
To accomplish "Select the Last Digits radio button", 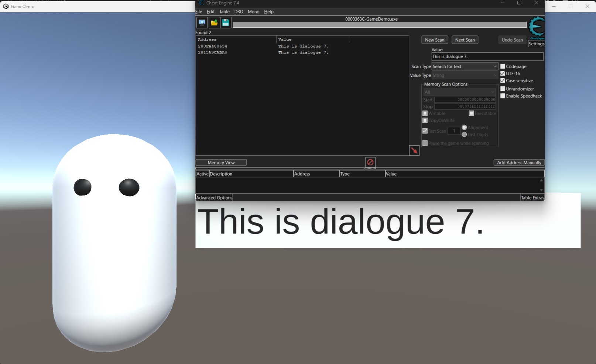I will (x=464, y=135).
